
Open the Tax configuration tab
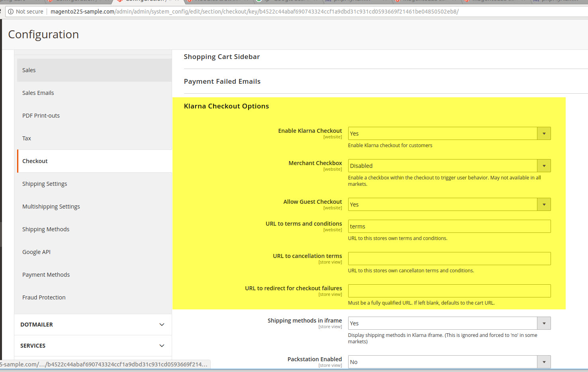(x=27, y=138)
